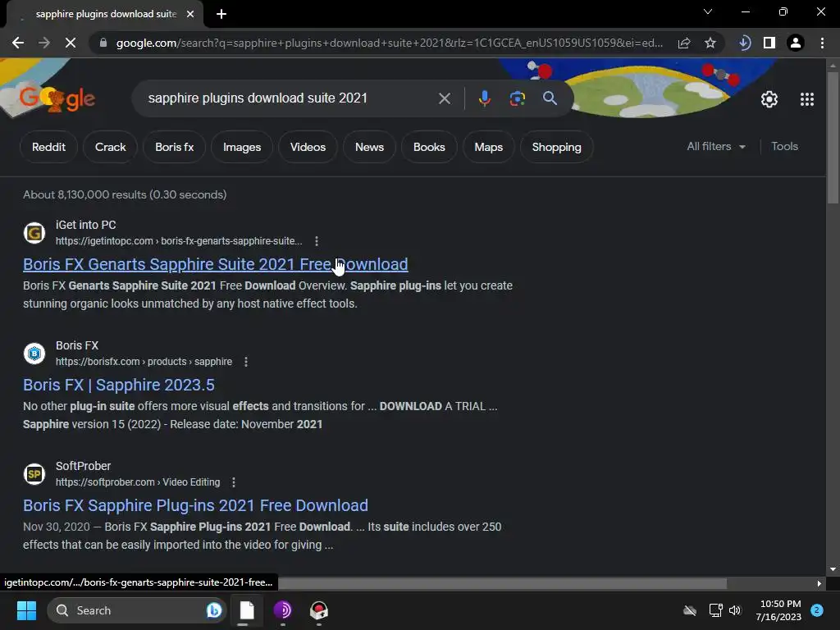Click the vertical scrollbar down arrow

pos(833,569)
